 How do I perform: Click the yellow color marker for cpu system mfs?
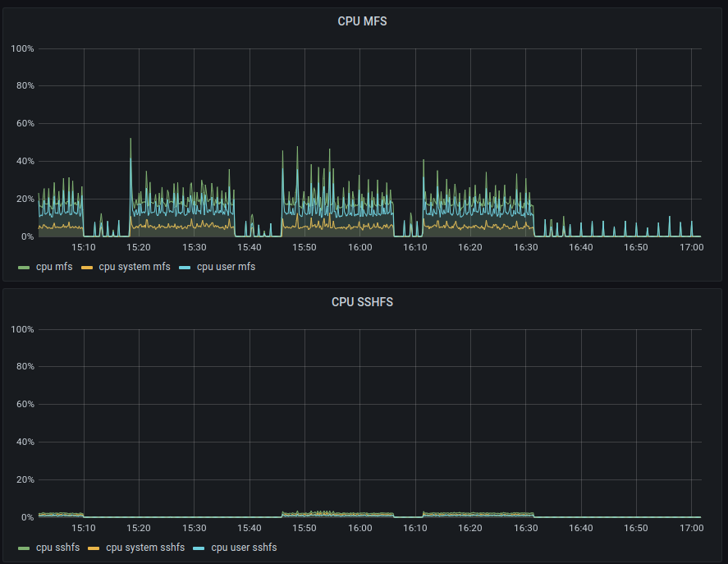86,268
